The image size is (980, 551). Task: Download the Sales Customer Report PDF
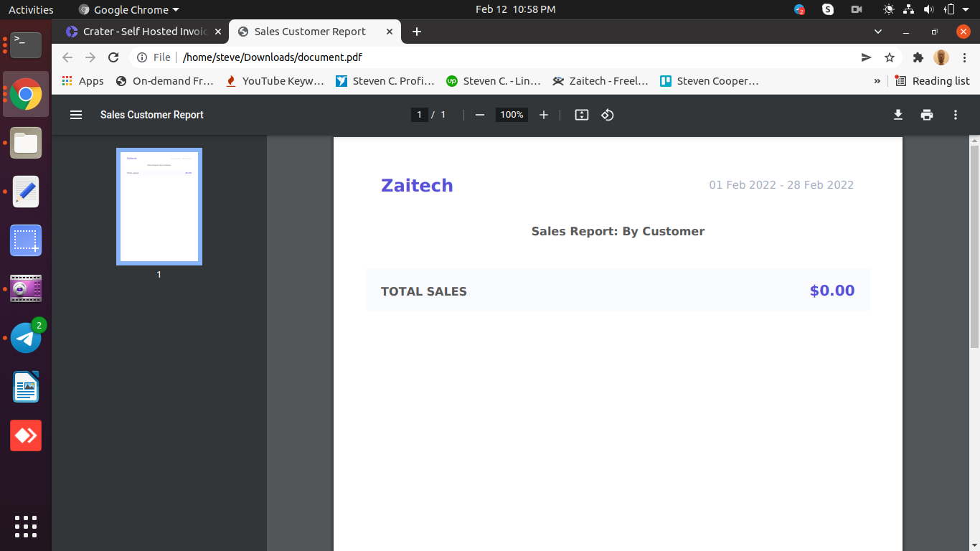898,115
